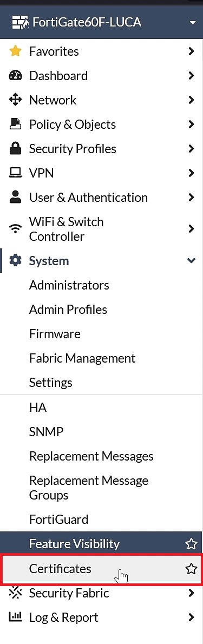203x644 pixels.
Task: Click the Security Profiles padlock icon
Action: 15,149
